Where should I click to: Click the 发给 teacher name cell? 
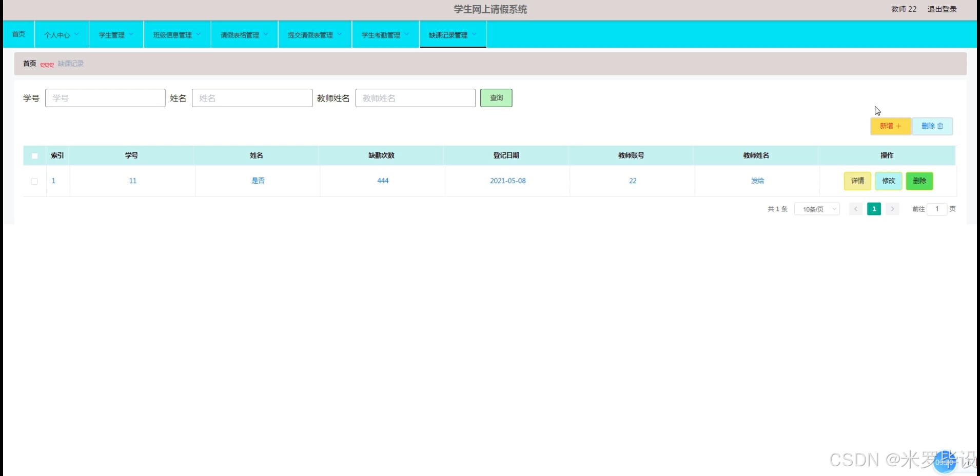(758, 181)
